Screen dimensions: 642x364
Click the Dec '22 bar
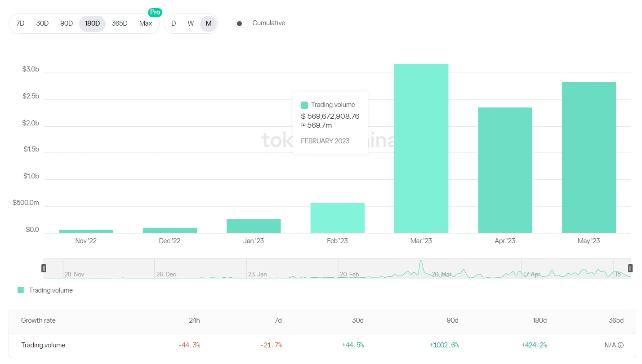tap(170, 230)
